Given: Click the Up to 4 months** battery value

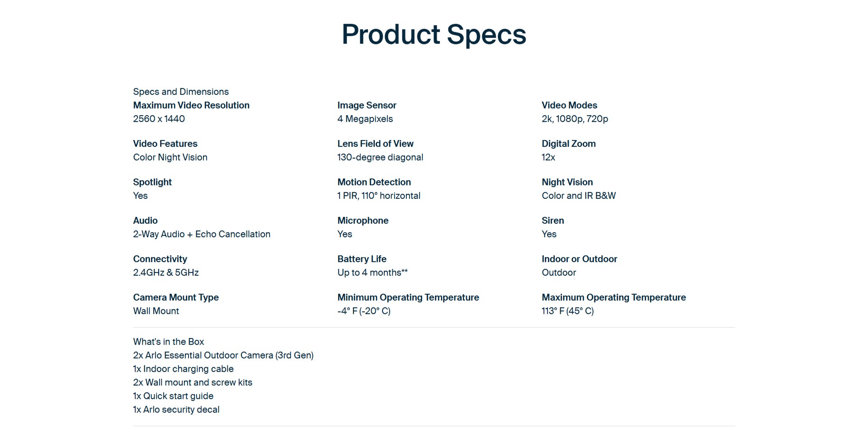Looking at the screenshot, I should (x=372, y=273).
